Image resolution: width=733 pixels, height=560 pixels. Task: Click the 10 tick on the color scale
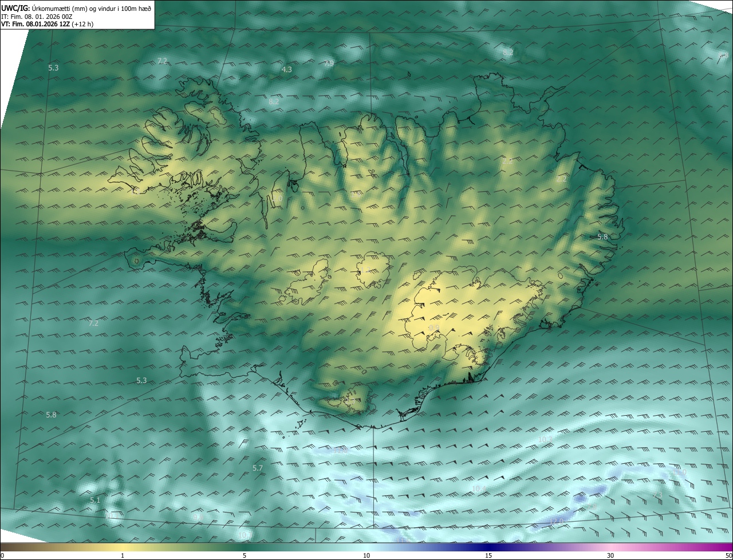pos(366,556)
